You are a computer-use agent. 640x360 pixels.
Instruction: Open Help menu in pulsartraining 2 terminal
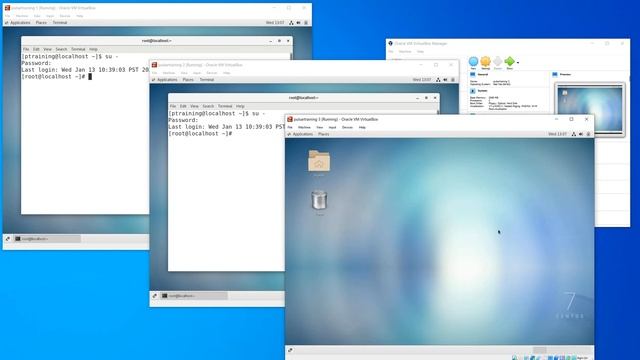240,106
